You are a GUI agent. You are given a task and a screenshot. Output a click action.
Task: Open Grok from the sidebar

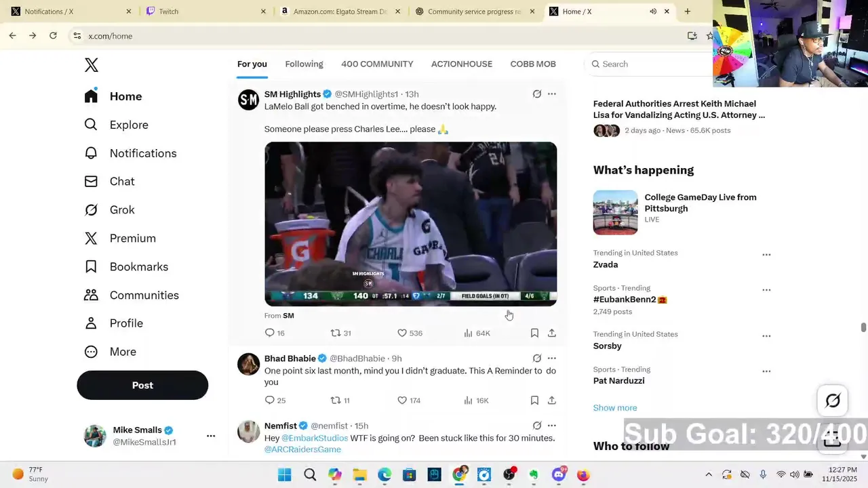[x=109, y=210]
